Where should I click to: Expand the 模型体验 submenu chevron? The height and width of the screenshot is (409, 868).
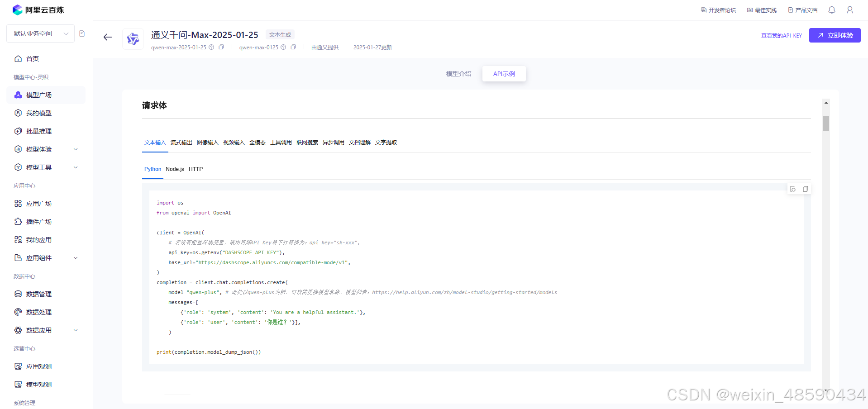pos(76,149)
